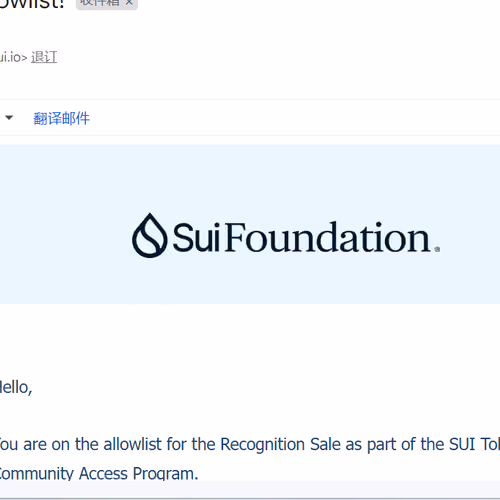Click the 翻译邮件 translate message link
500x500 pixels.
pos(62,118)
